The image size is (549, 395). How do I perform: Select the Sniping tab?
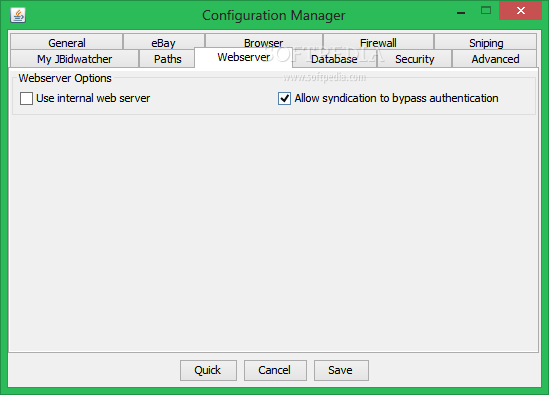[x=486, y=42]
